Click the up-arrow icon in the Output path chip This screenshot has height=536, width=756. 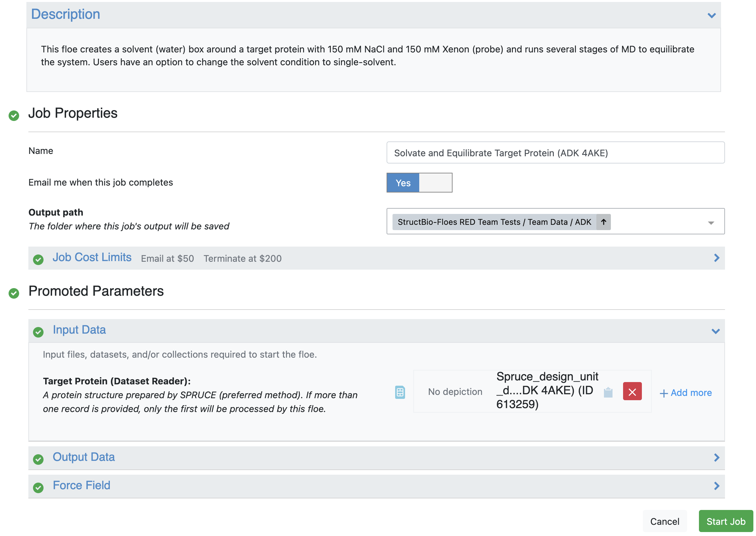point(603,222)
